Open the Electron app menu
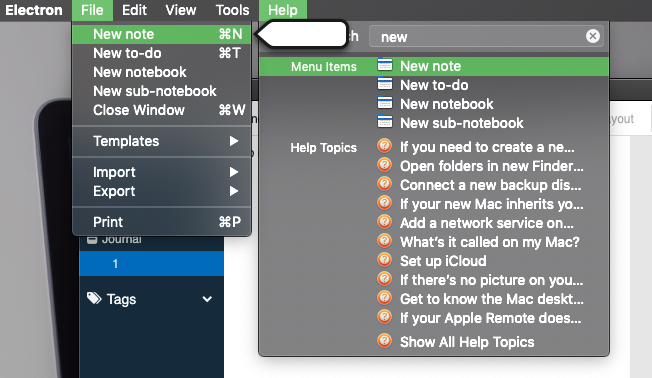 [x=34, y=10]
